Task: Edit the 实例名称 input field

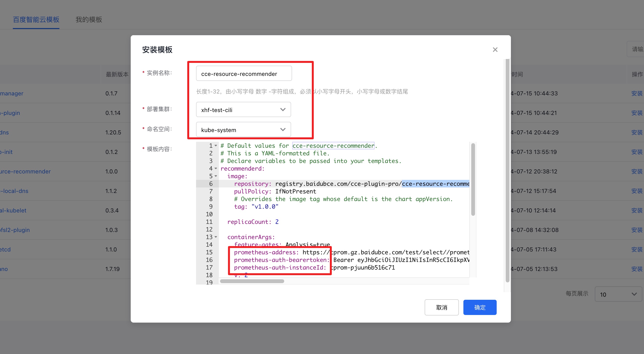Action: [x=244, y=74]
